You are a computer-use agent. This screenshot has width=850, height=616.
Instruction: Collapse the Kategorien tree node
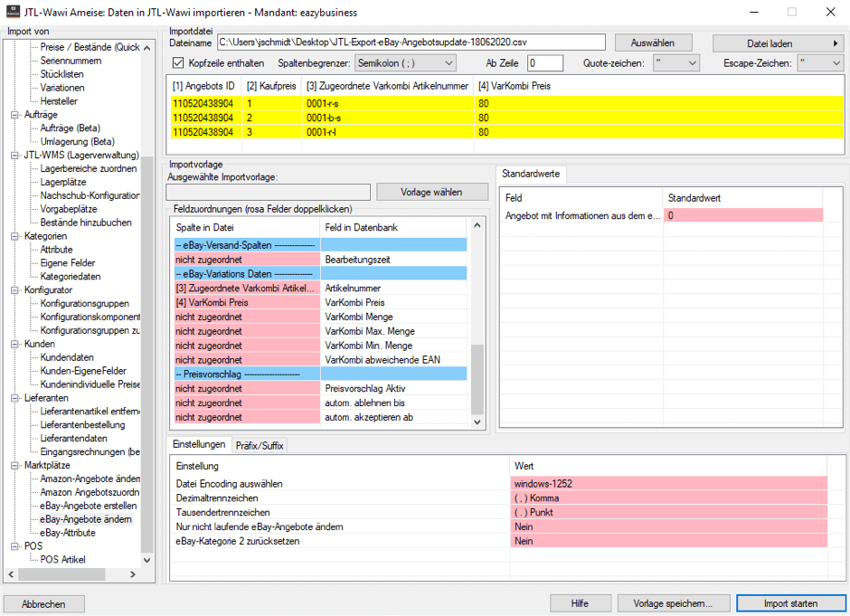pos(14,236)
